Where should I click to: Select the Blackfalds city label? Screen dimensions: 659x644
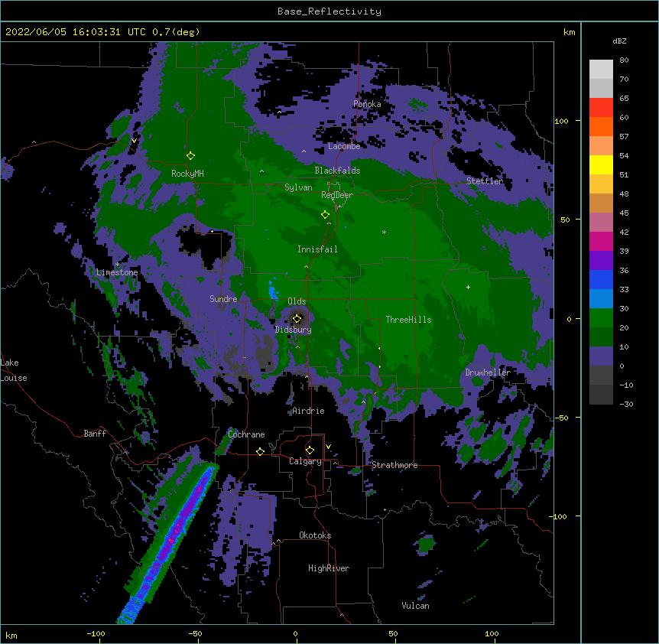coord(337,171)
